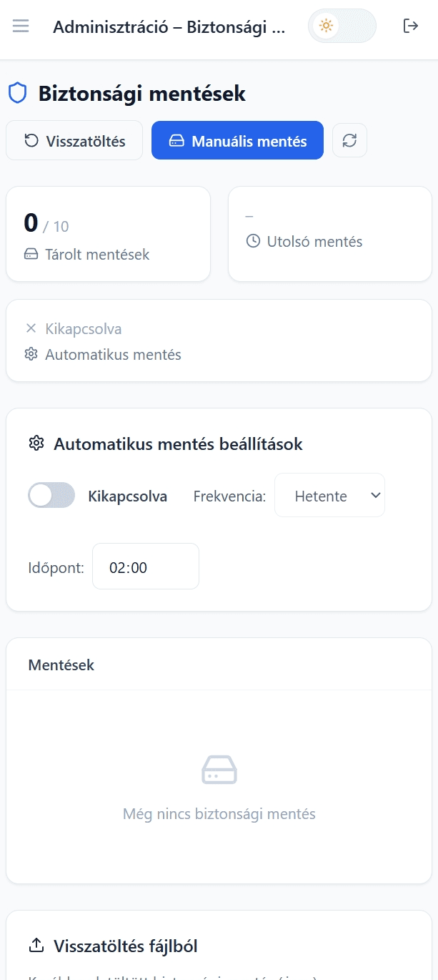
Task: Click the clock icon in the Utolsó mentés card
Action: pyautogui.click(x=252, y=241)
